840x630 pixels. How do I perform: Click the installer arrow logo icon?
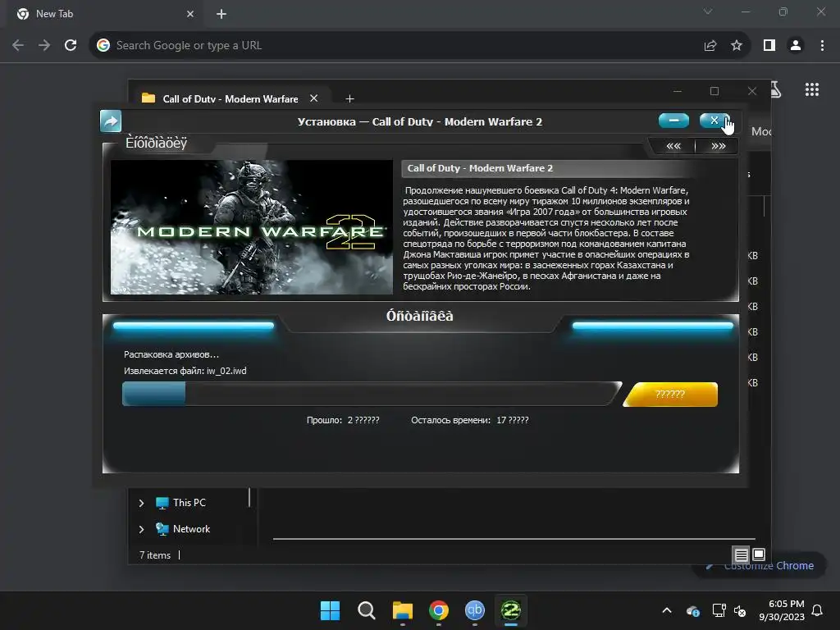111,121
